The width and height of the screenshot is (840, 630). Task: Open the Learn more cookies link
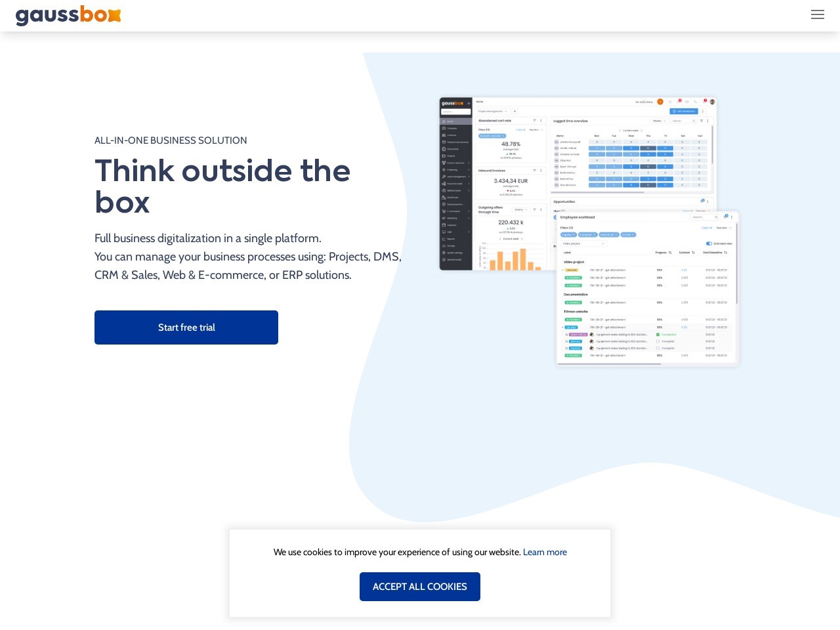545,552
